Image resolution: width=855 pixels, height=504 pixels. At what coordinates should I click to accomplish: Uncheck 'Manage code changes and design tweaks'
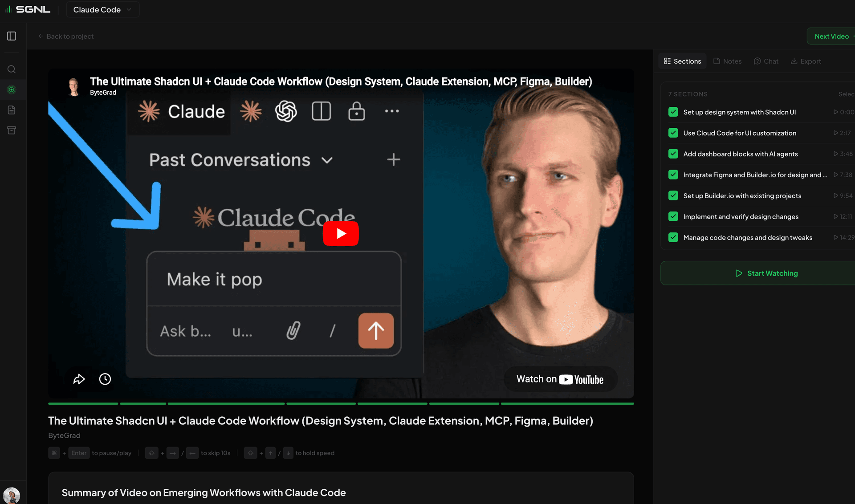673,238
